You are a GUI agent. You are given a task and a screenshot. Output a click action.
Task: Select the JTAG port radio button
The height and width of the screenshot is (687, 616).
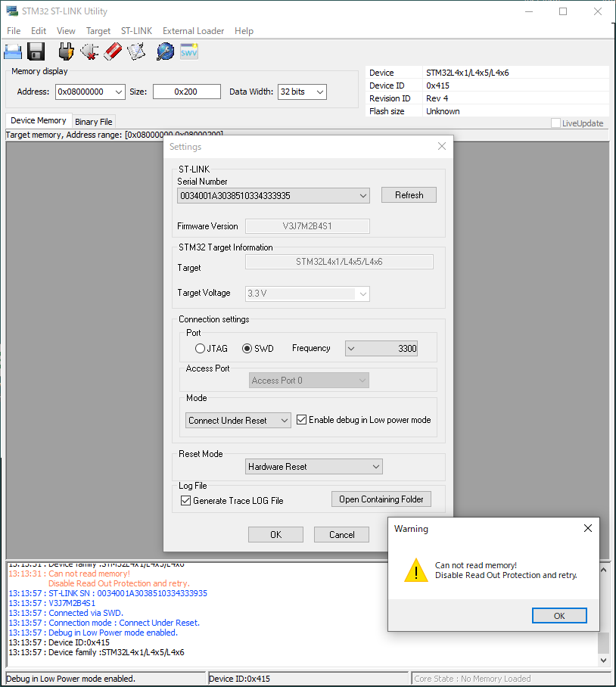[x=200, y=348]
